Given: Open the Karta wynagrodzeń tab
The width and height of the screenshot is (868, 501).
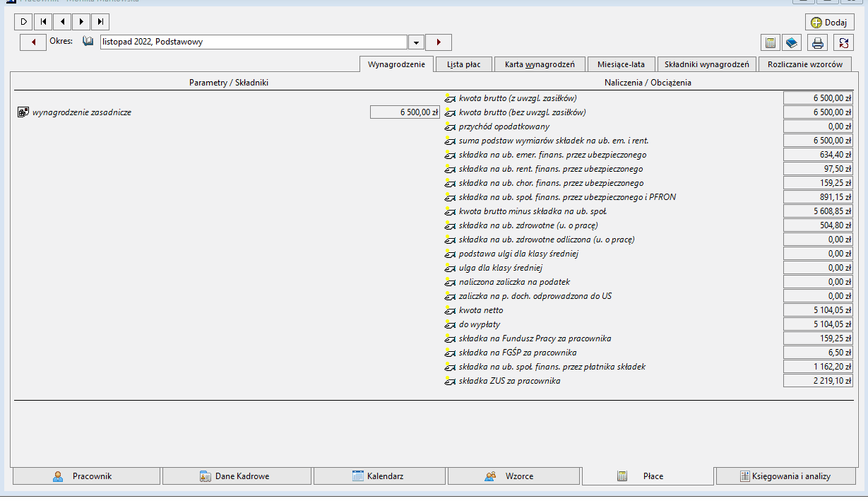Looking at the screenshot, I should coord(540,64).
